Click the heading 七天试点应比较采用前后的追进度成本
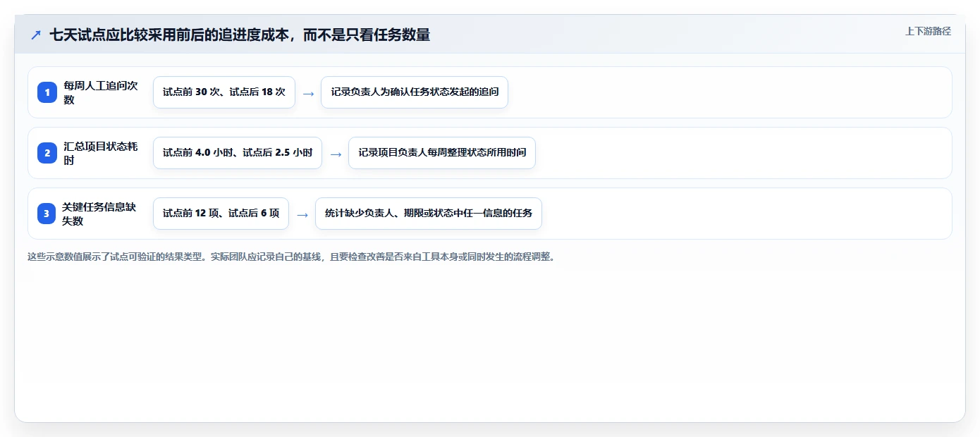980x437 pixels. pos(240,35)
